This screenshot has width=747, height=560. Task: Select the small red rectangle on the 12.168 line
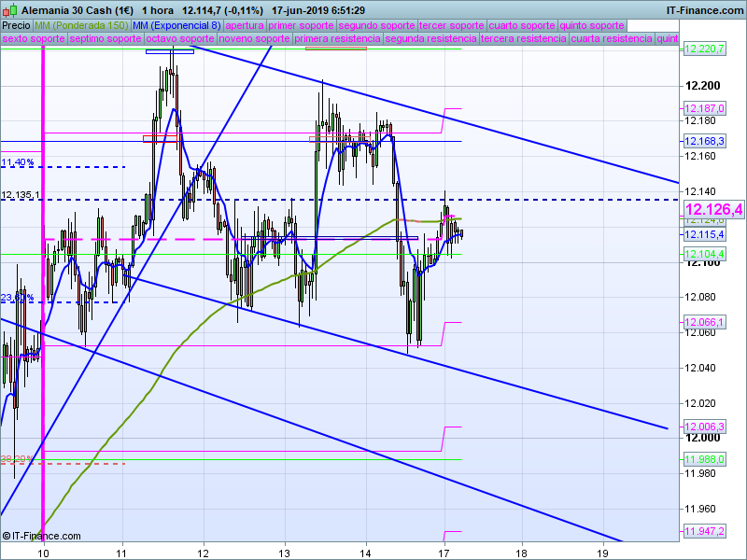(160, 138)
